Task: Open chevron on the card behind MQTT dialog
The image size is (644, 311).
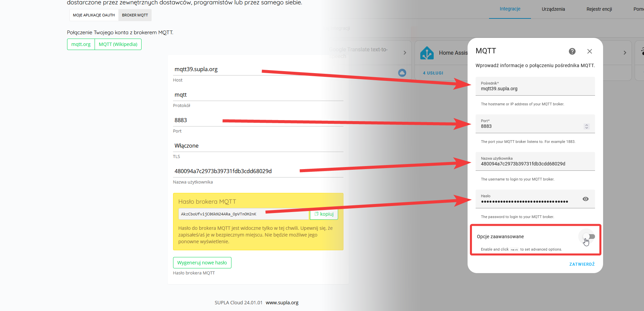Action: [625, 53]
